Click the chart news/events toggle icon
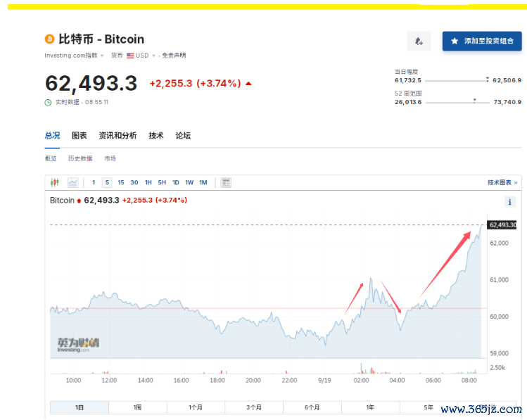This screenshot has width=527, height=420. [226, 182]
